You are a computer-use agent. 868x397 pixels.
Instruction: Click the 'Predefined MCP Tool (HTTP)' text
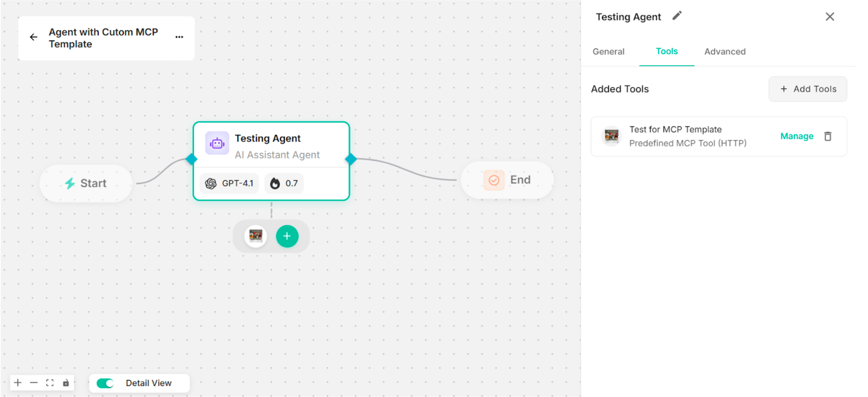coord(688,143)
